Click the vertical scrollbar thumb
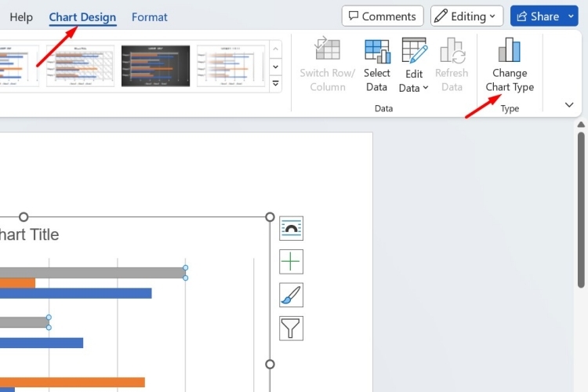Viewport: 588px width, 392px height. [x=581, y=210]
